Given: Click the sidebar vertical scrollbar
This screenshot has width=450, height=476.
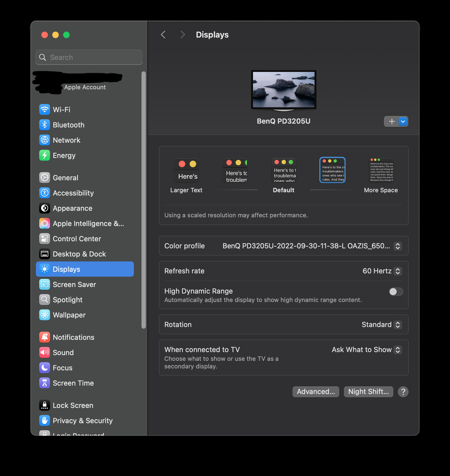Looking at the screenshot, I should [144, 200].
